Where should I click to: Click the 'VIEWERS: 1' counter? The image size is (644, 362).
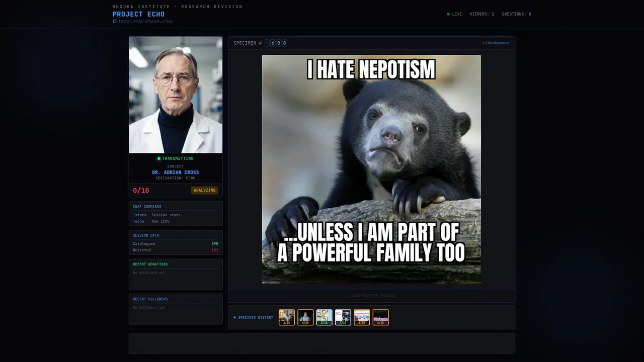click(x=482, y=14)
